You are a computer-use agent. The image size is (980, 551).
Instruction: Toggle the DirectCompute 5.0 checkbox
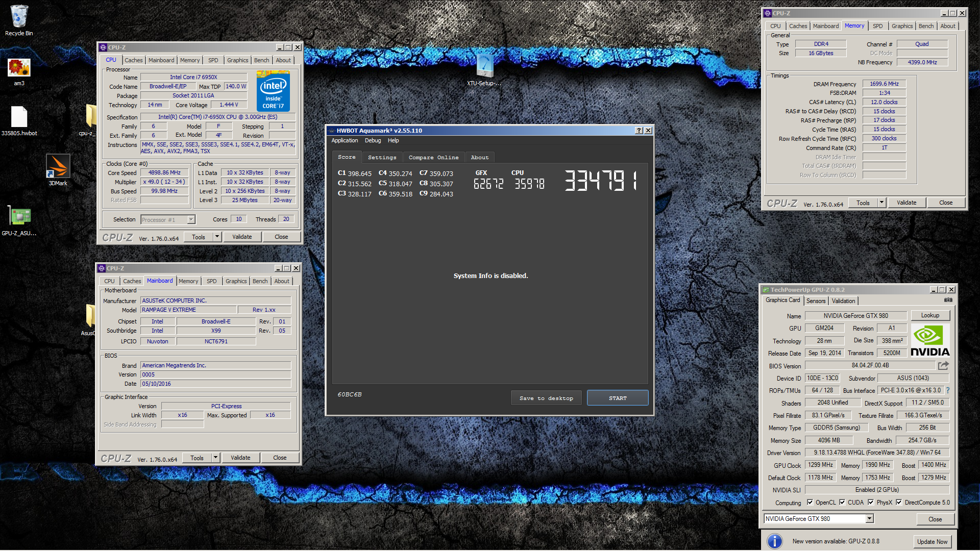click(x=899, y=503)
